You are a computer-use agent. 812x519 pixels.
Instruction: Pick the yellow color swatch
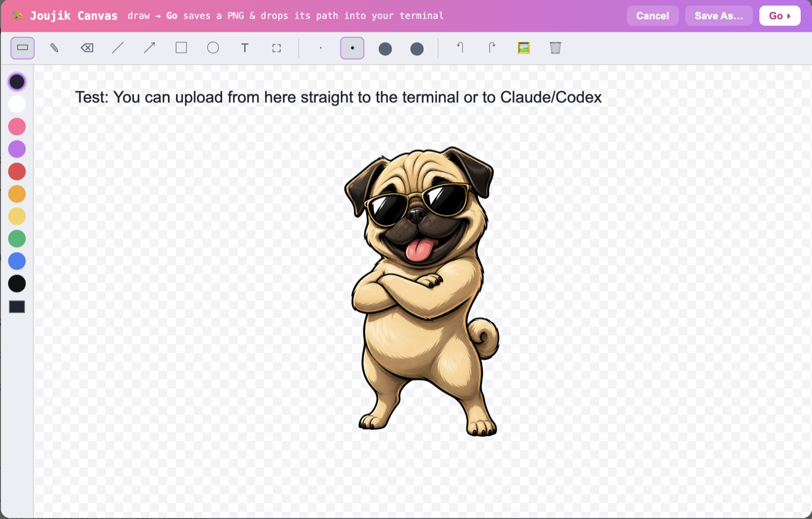point(17,216)
